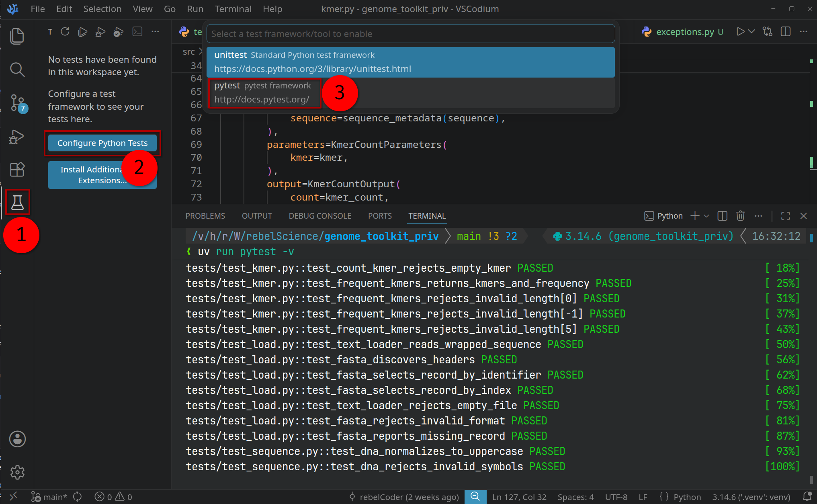The image size is (817, 504).
Task: Switch to the OUTPUT tab
Action: tap(257, 216)
